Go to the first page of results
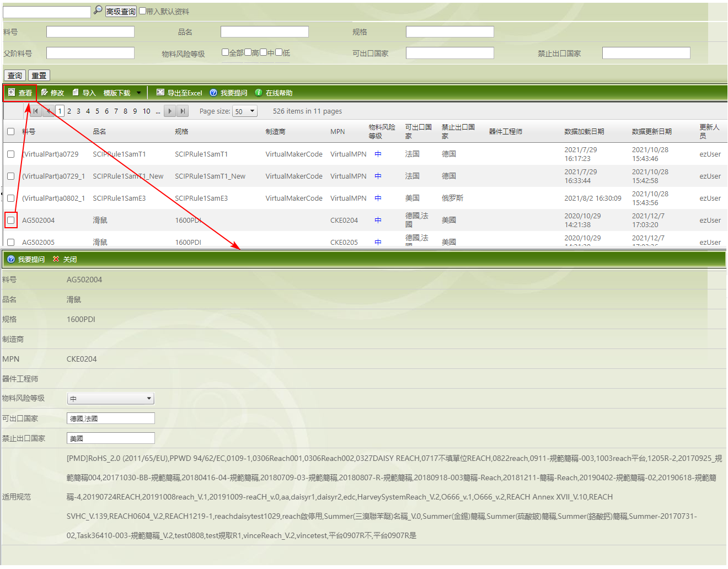 [x=35, y=111]
